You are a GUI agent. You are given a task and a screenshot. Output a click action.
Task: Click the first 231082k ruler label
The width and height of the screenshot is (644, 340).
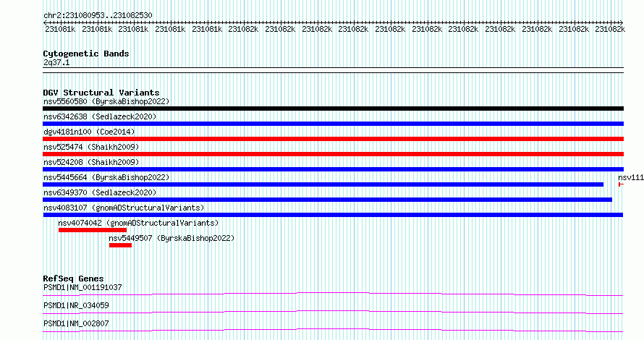(243, 29)
